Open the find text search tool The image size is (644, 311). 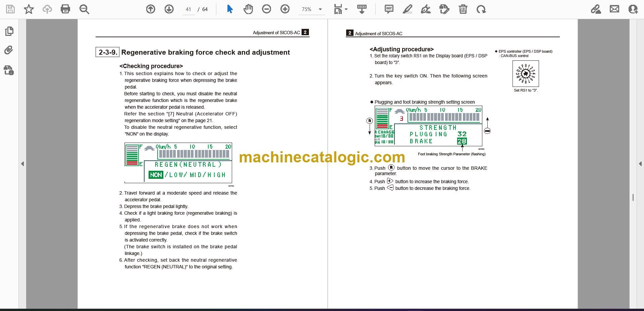(x=84, y=9)
